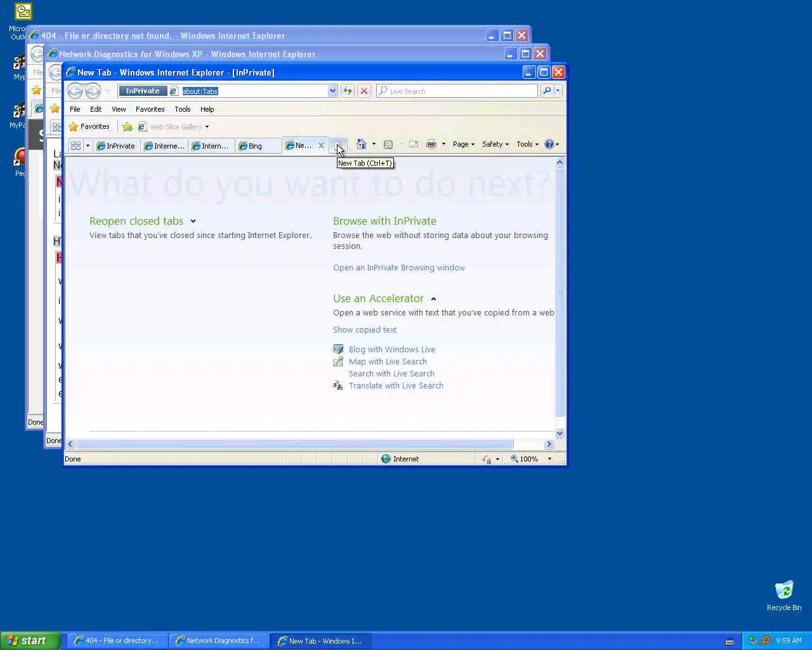Open the File menu

click(x=75, y=109)
